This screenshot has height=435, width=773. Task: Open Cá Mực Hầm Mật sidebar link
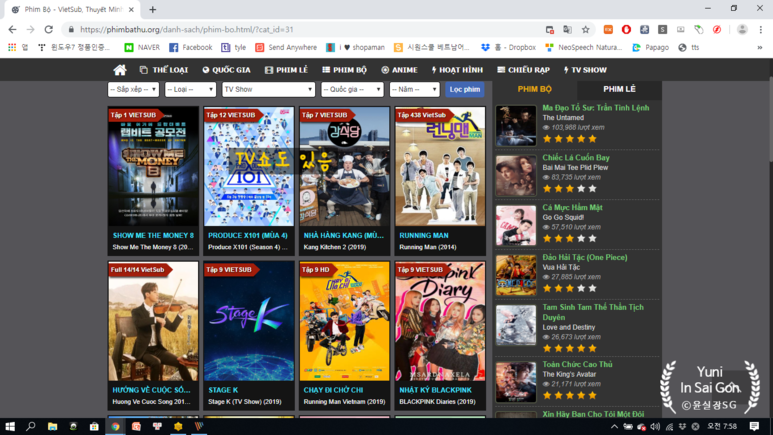click(572, 208)
